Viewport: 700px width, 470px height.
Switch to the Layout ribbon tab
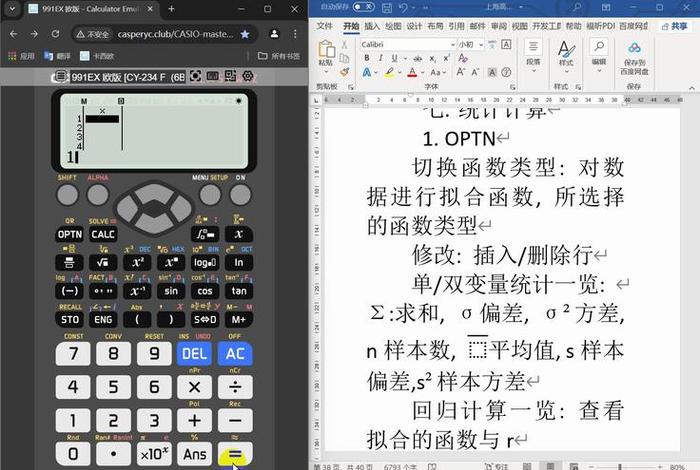(435, 26)
